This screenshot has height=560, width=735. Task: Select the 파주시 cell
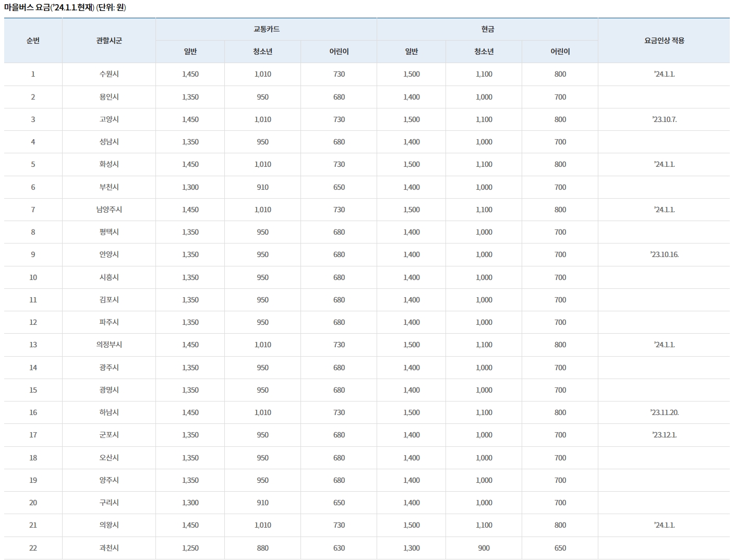pyautogui.click(x=109, y=322)
